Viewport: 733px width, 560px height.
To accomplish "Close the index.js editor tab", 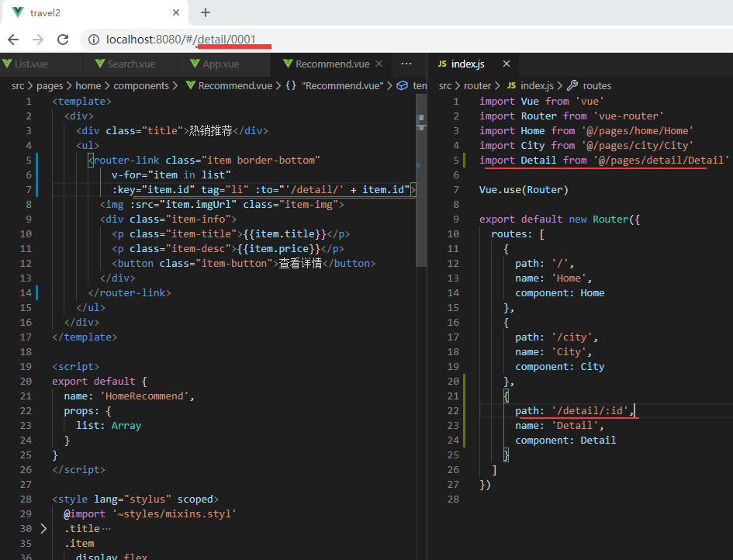I will (x=506, y=64).
